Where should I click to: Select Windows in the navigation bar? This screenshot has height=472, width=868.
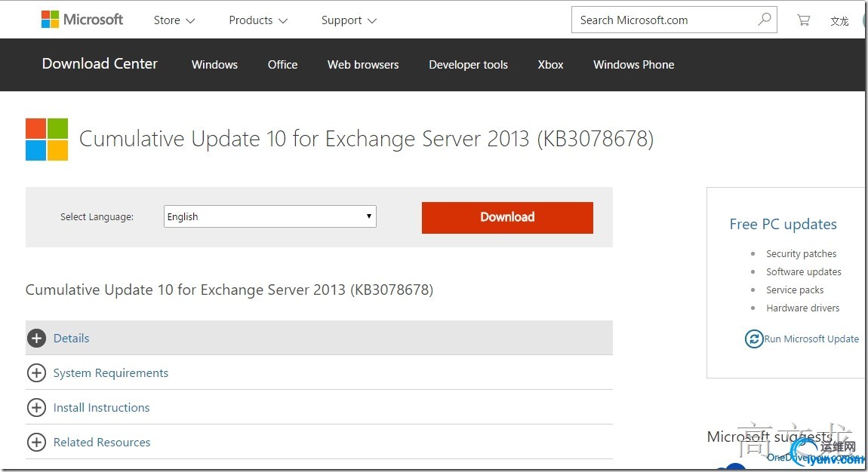click(x=214, y=65)
